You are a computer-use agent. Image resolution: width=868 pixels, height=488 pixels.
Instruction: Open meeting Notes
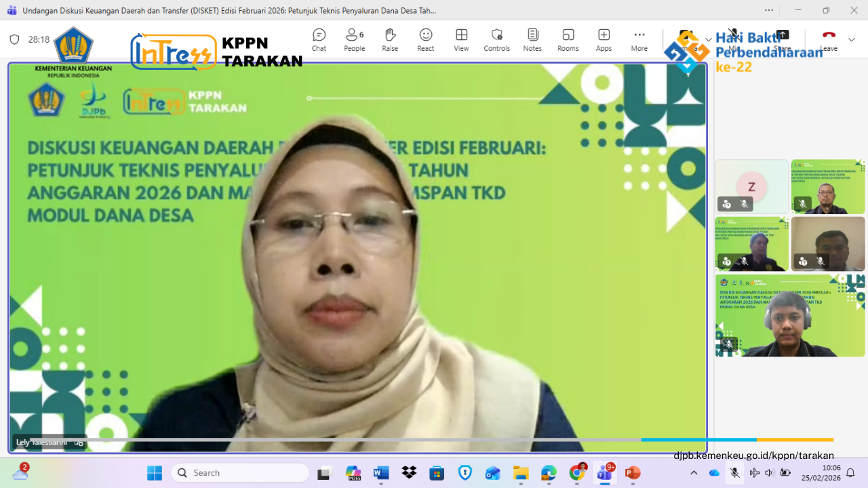[532, 39]
